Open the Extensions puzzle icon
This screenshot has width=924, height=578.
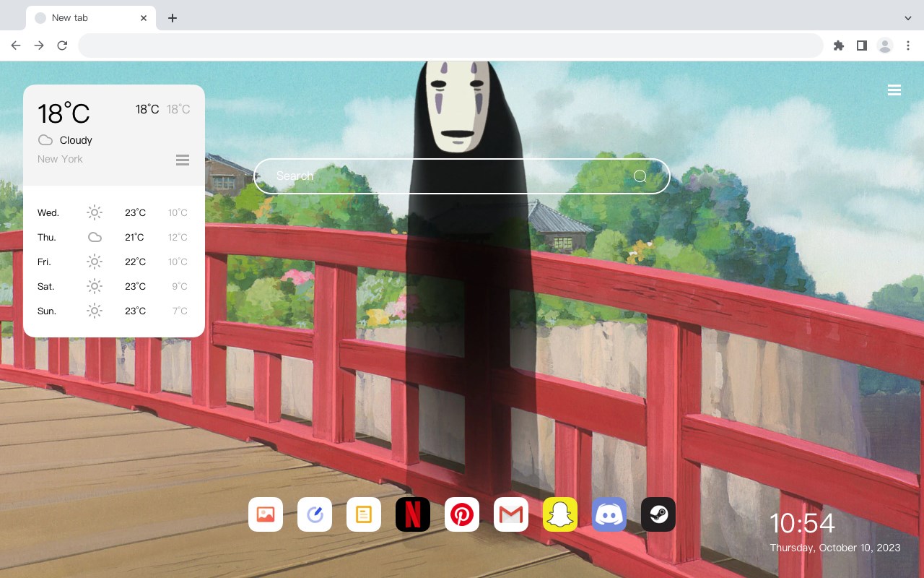pyautogui.click(x=839, y=46)
